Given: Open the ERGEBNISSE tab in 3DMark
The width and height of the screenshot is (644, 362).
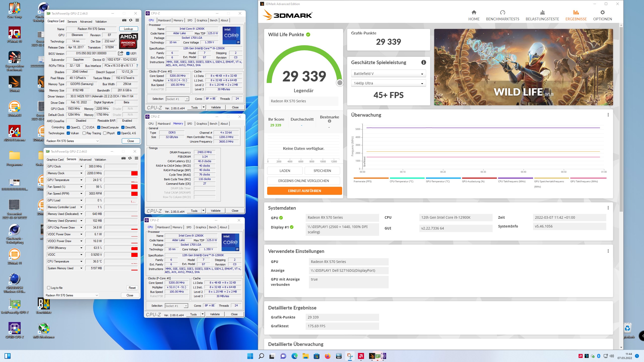Looking at the screenshot, I should 576,16.
